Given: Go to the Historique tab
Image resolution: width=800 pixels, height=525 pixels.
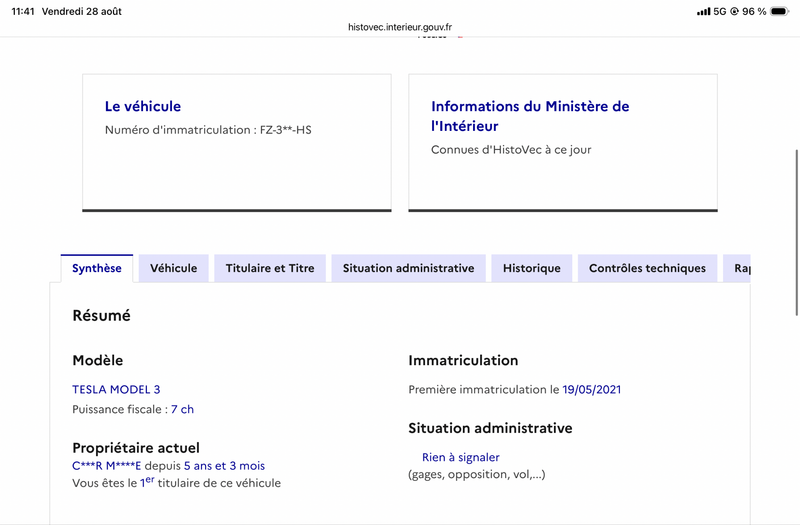Looking at the screenshot, I should click(532, 268).
